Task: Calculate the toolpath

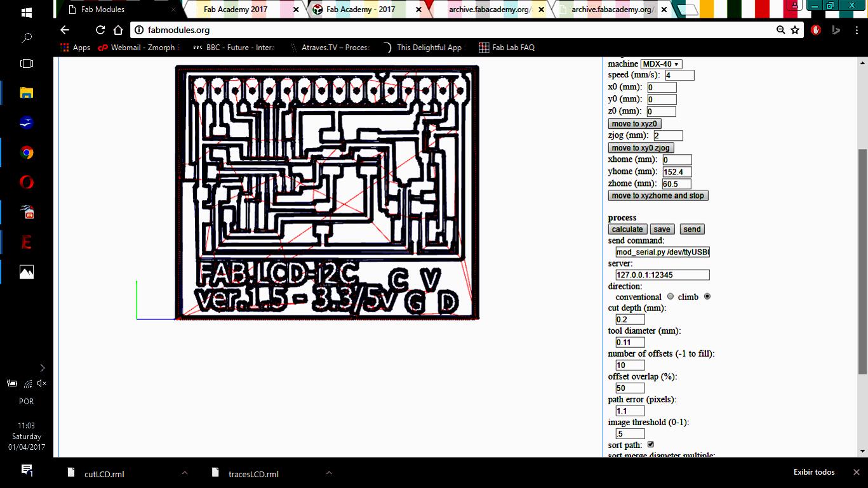Action: (627, 229)
